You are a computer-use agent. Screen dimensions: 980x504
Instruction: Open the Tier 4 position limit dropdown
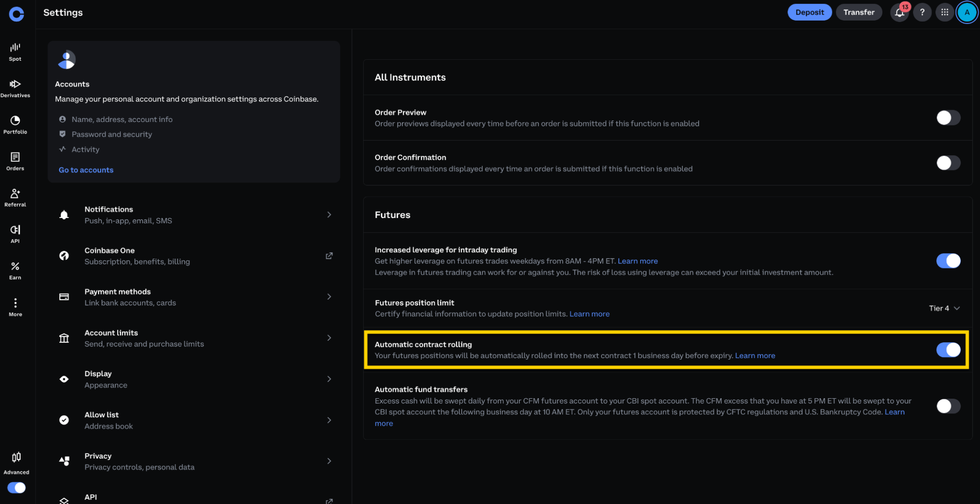[944, 308]
